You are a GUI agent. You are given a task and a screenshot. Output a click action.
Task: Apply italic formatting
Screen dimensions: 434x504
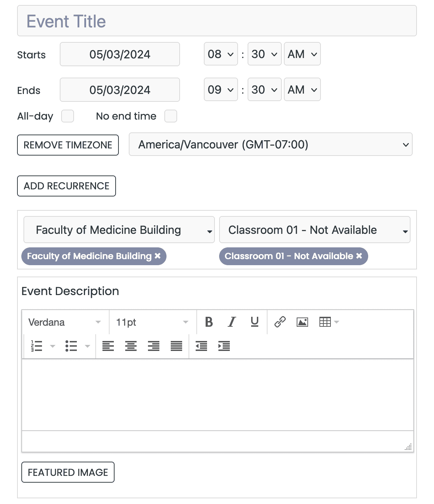coord(232,322)
